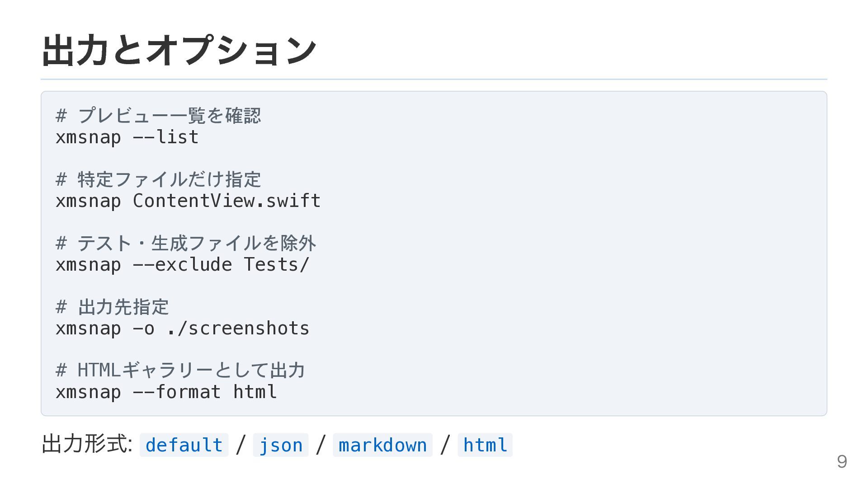
Task: Click the json format tag
Action: [280, 445]
